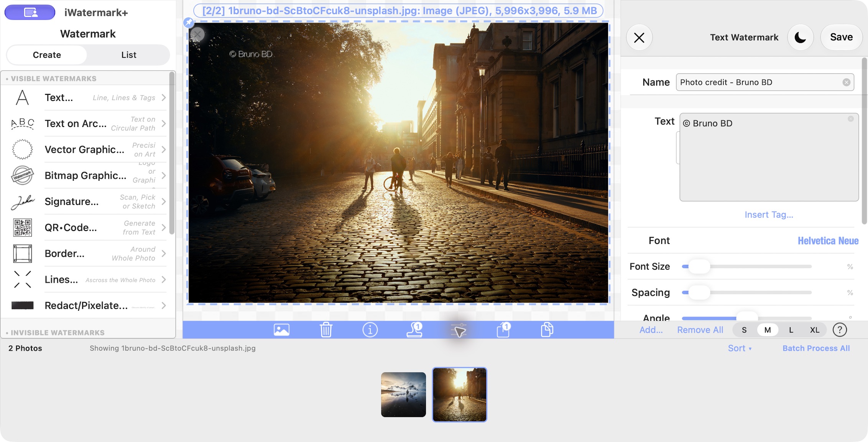Click Remove All photos

(700, 330)
